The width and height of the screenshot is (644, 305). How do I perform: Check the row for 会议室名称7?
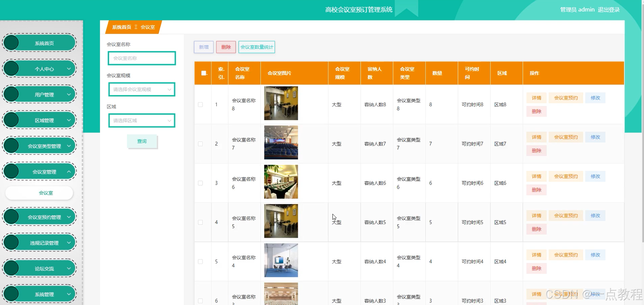click(x=200, y=144)
